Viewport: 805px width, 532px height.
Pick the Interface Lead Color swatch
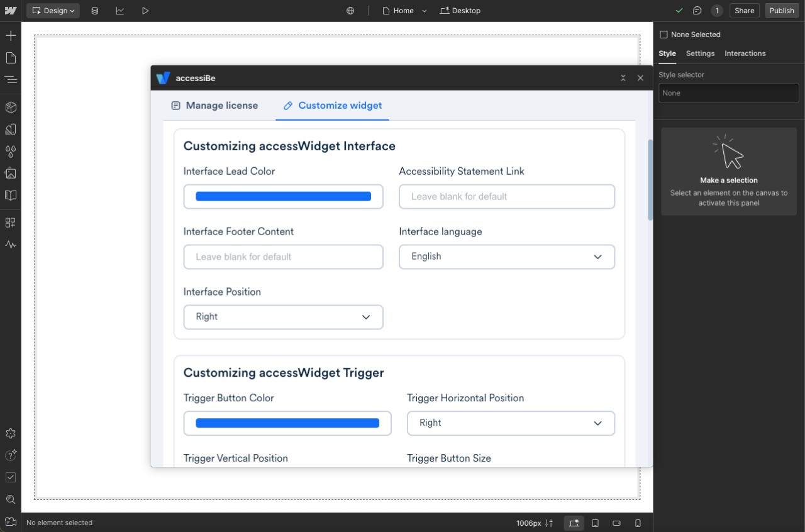(283, 196)
